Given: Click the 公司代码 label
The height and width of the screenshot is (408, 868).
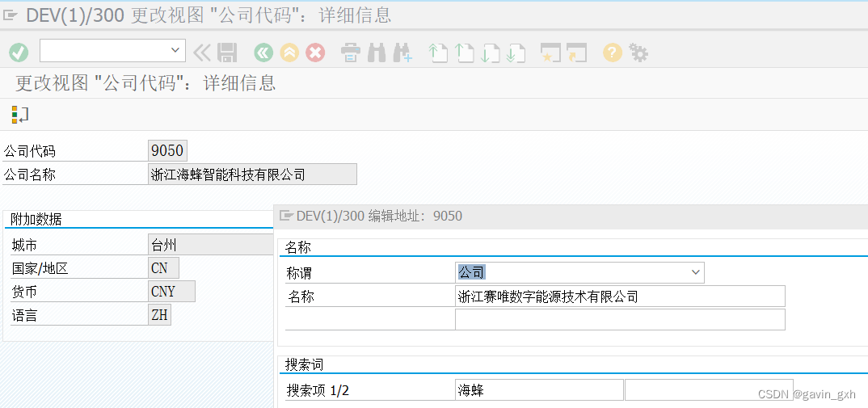Looking at the screenshot, I should pyautogui.click(x=30, y=151).
